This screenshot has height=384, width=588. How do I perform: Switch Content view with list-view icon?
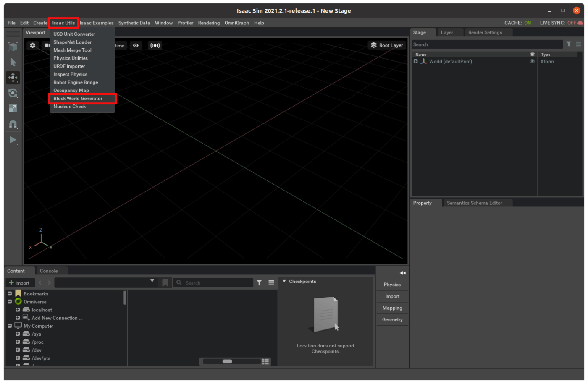265,362
